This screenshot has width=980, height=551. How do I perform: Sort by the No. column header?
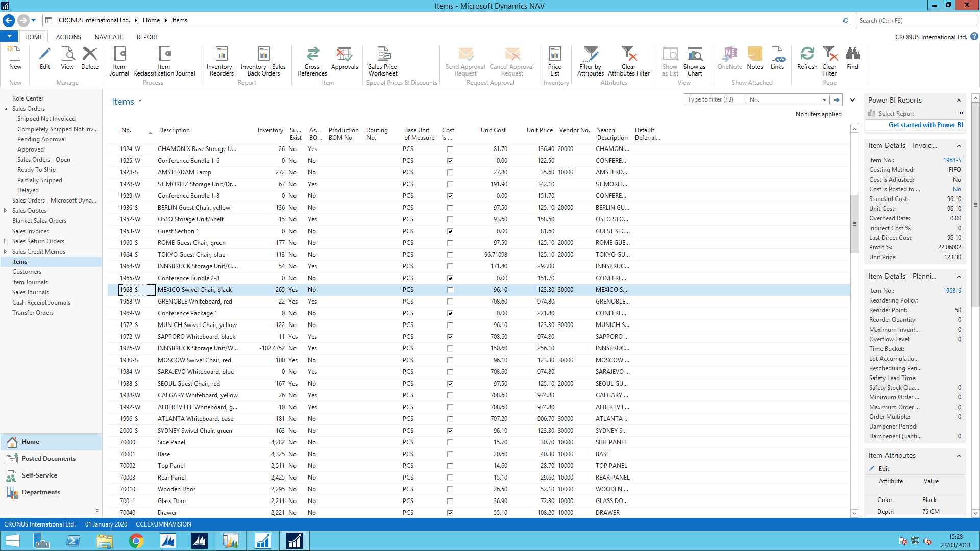pyautogui.click(x=126, y=130)
